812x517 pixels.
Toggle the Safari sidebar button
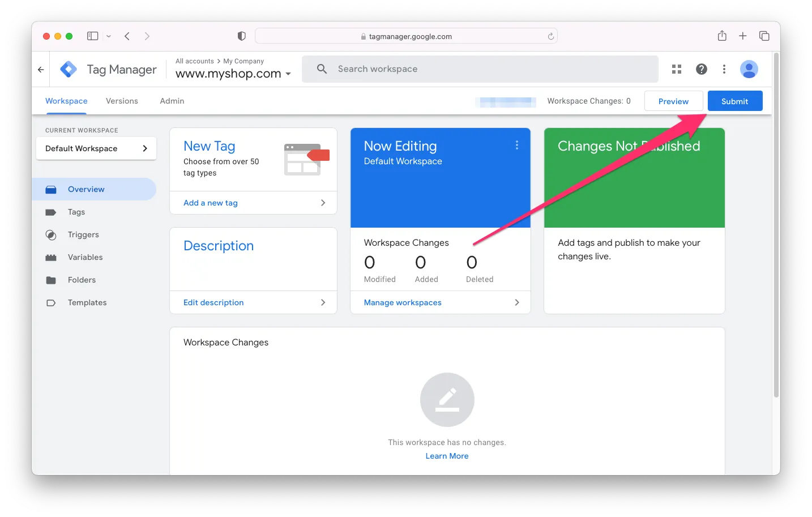tap(93, 36)
